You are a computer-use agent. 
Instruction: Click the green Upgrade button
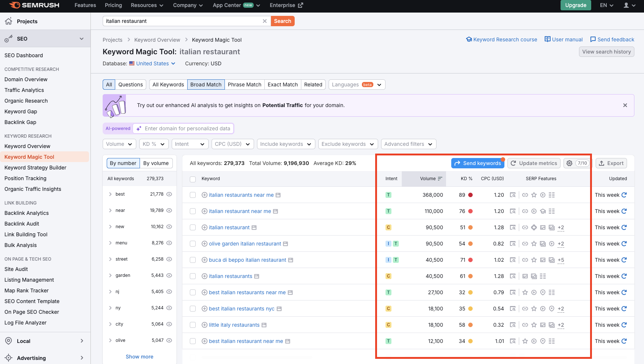pos(576,5)
